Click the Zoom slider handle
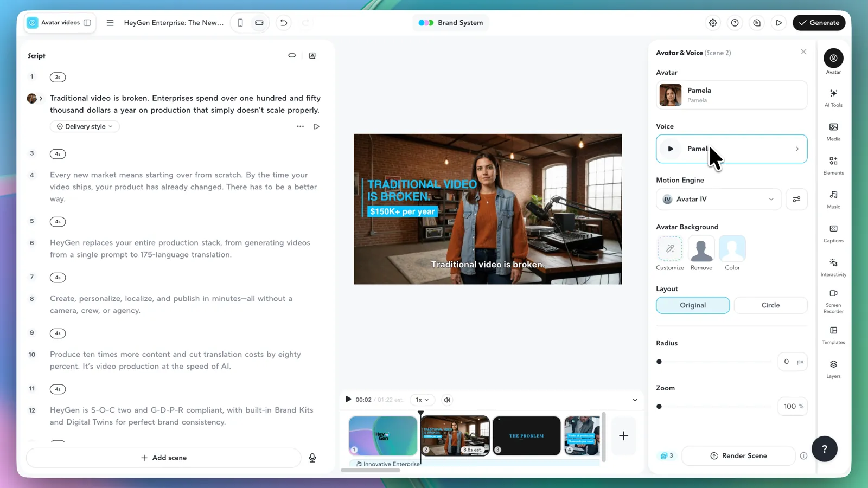The image size is (868, 488). [x=659, y=407]
